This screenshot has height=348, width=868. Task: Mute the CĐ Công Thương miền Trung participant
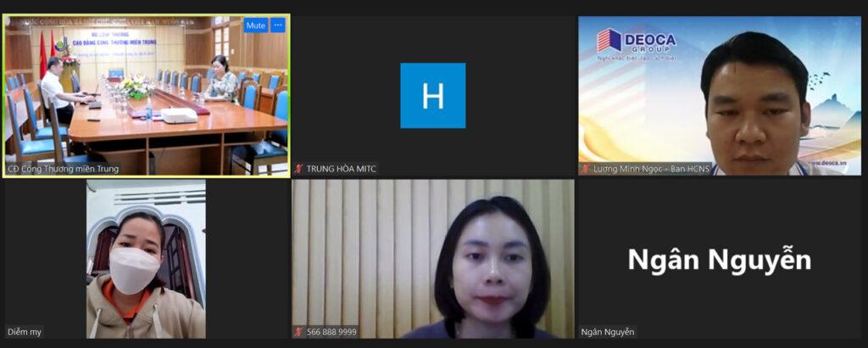tap(255, 25)
